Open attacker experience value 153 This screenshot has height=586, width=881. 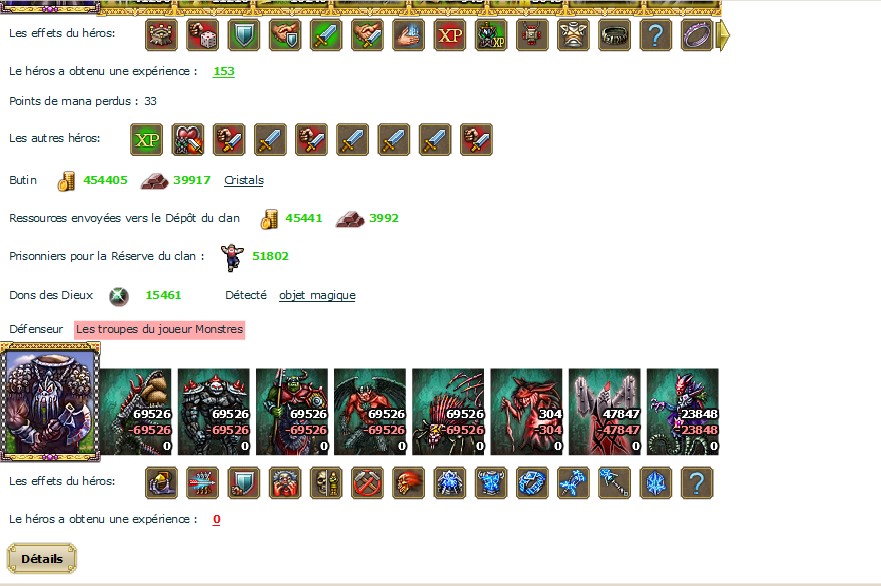click(224, 71)
